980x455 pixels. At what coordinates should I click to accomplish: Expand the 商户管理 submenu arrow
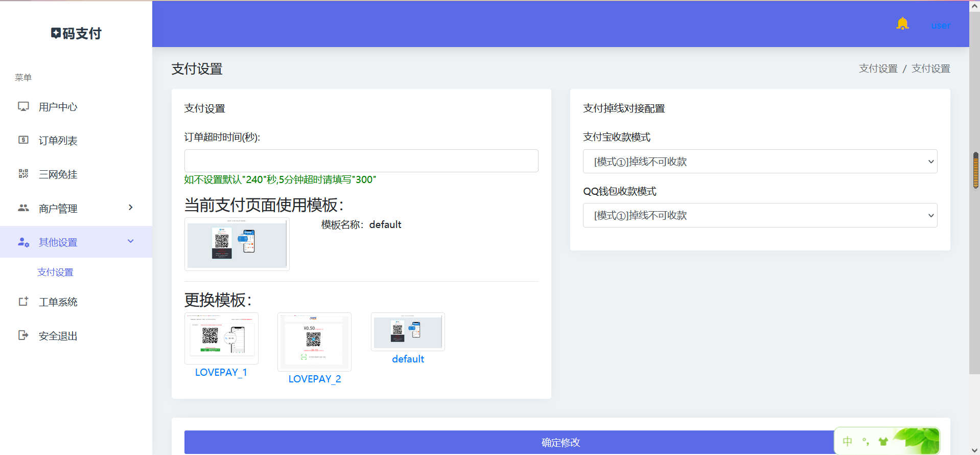point(131,208)
